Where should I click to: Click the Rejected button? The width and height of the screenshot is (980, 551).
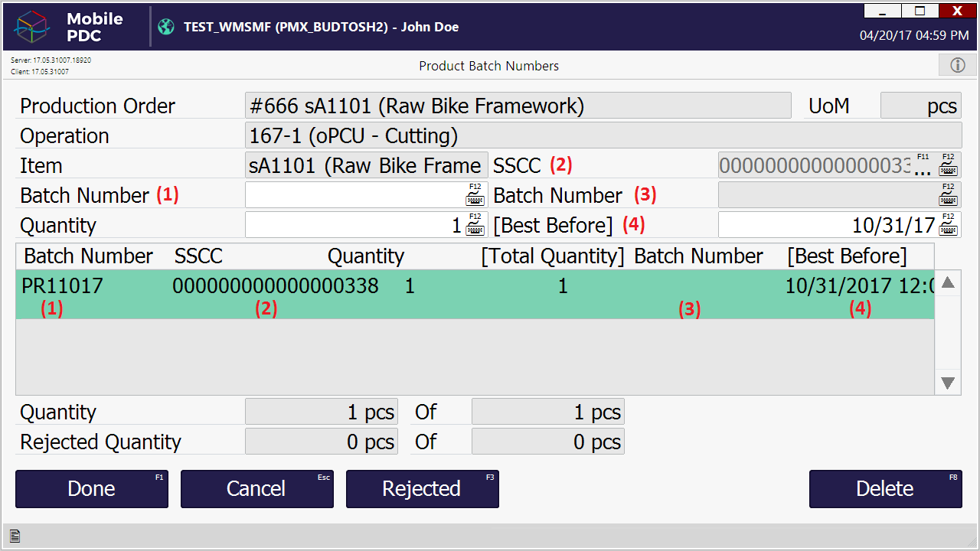[x=422, y=489]
